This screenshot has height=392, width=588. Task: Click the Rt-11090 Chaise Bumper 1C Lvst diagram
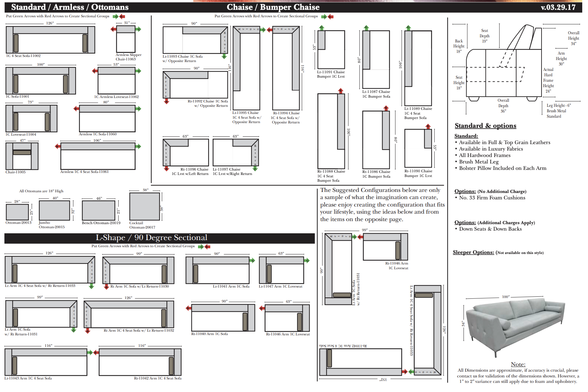[418, 148]
